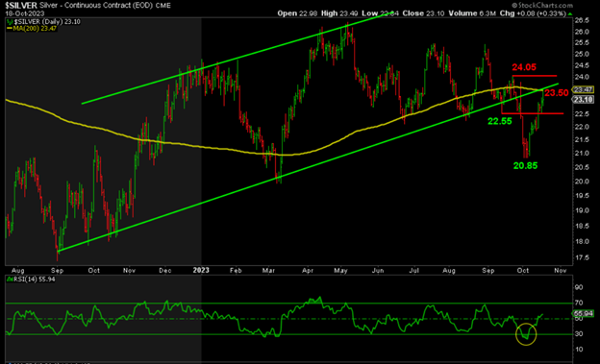Click the '$SILVER (Daily) 23.10' legend label
The image size is (600, 364).
click(x=46, y=22)
